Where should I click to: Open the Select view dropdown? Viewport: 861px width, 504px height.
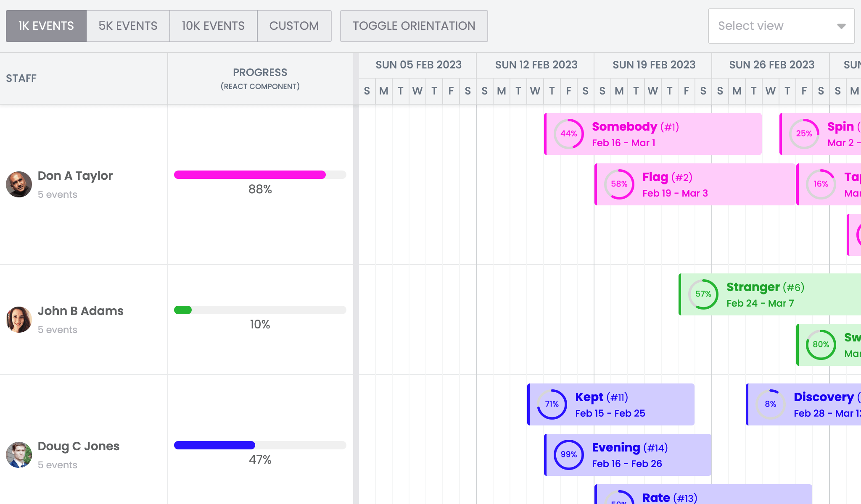tap(781, 26)
